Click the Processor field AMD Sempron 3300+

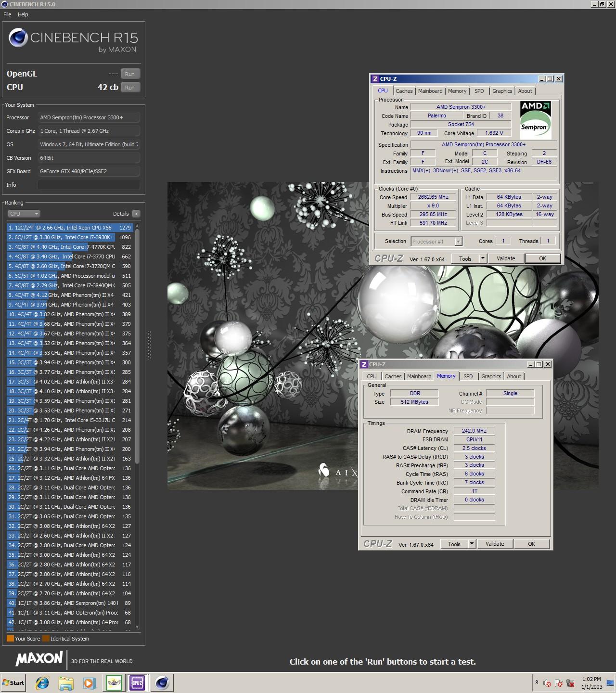pyautogui.click(x=89, y=117)
